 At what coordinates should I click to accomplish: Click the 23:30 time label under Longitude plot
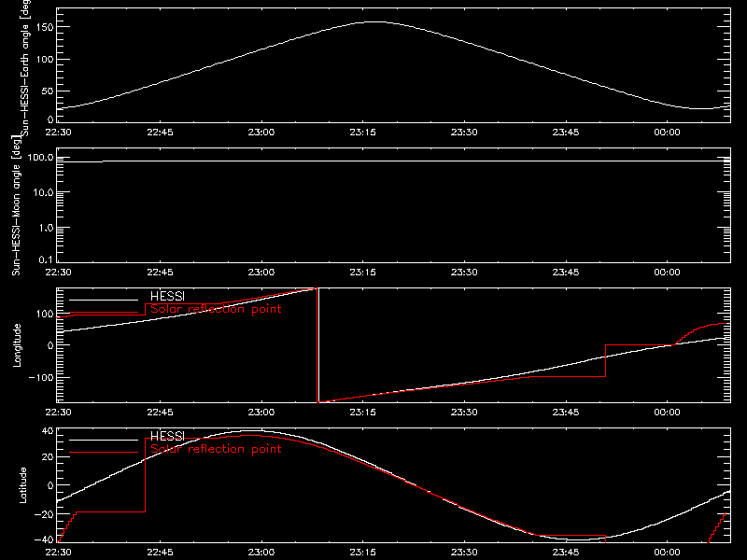464,413
